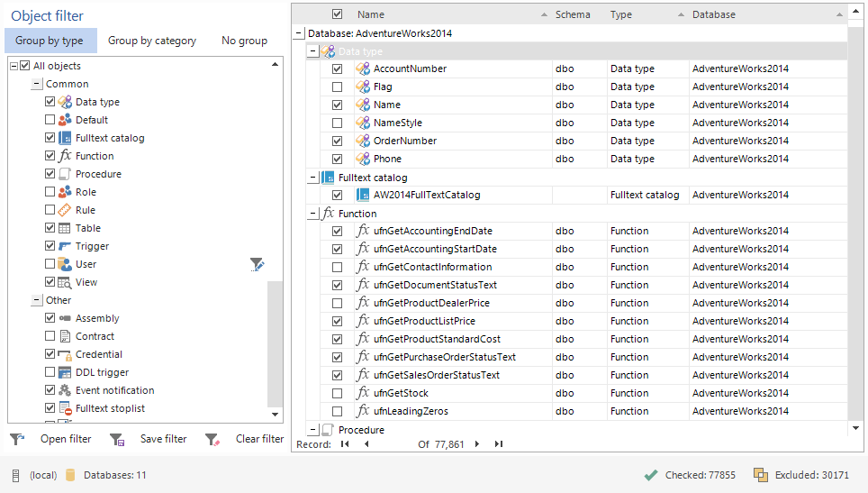Switch to the Group by type tab
The image size is (868, 493).
(51, 41)
